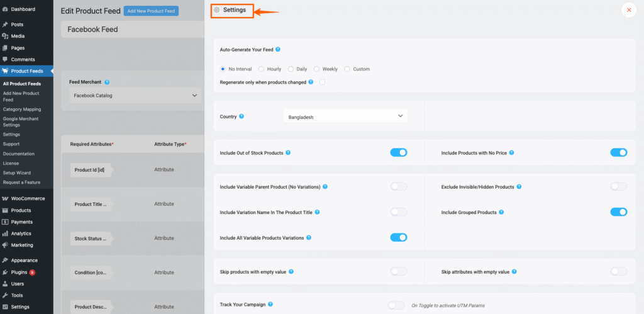Click help icon beside Exclude Invisible/Hidden Products
The height and width of the screenshot is (314, 644).
point(519,187)
